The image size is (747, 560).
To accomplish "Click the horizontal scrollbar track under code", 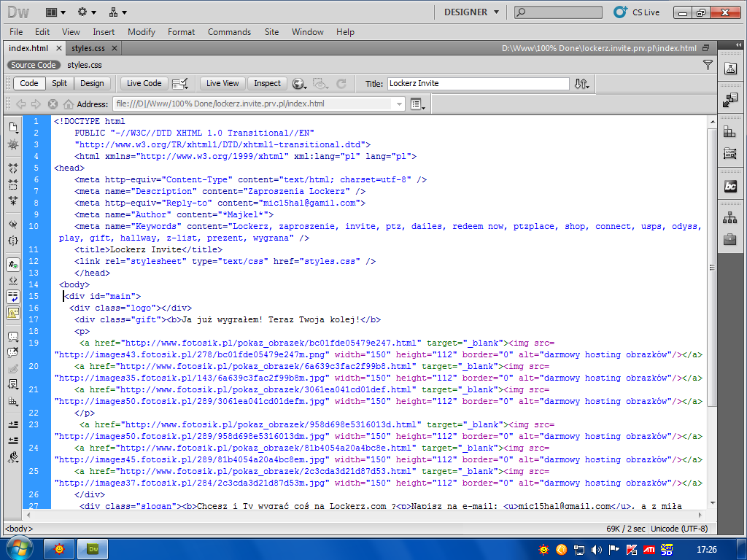I will 365,515.
